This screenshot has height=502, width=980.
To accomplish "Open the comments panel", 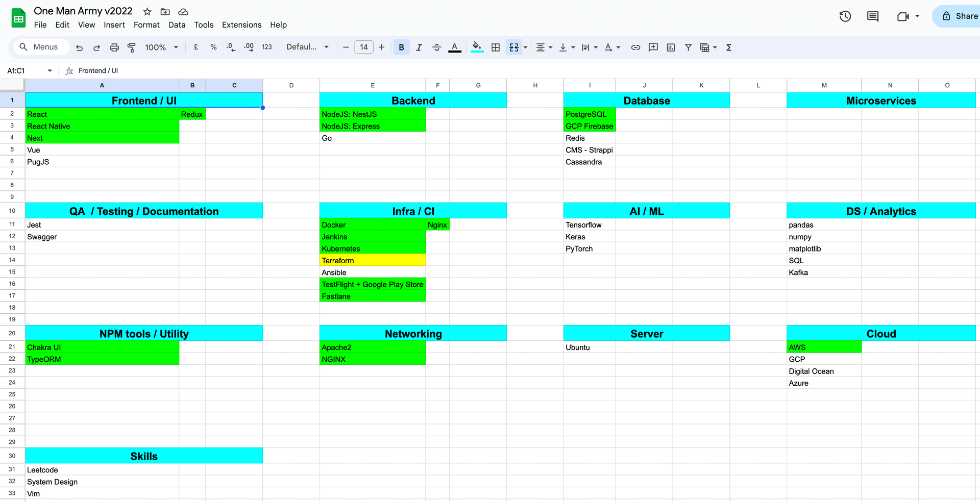I will click(x=873, y=16).
